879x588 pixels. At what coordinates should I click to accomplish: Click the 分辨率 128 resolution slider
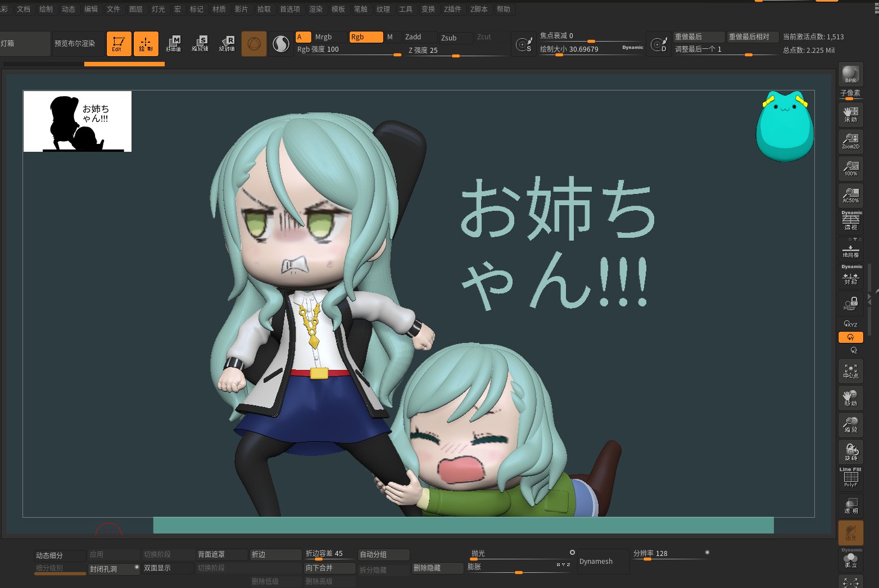[671, 554]
